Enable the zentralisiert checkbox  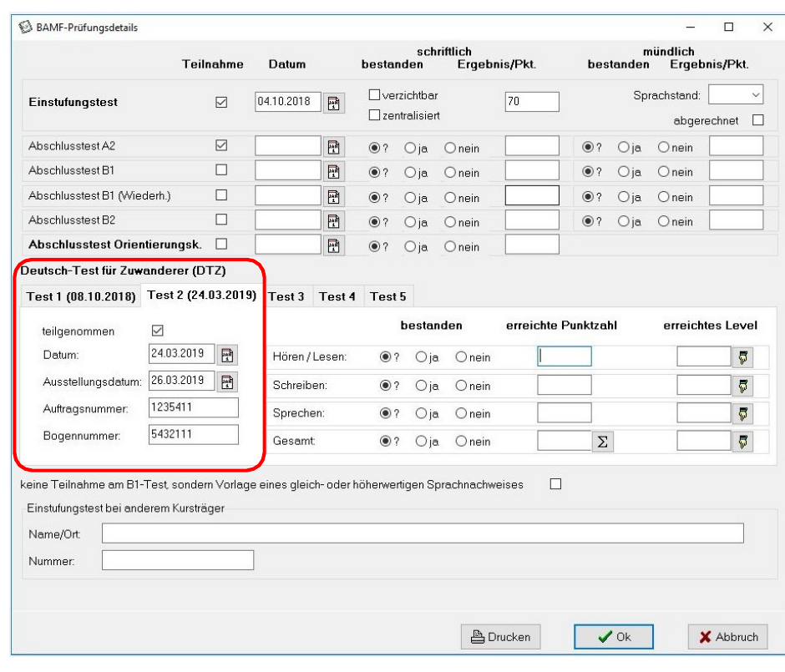click(x=374, y=115)
